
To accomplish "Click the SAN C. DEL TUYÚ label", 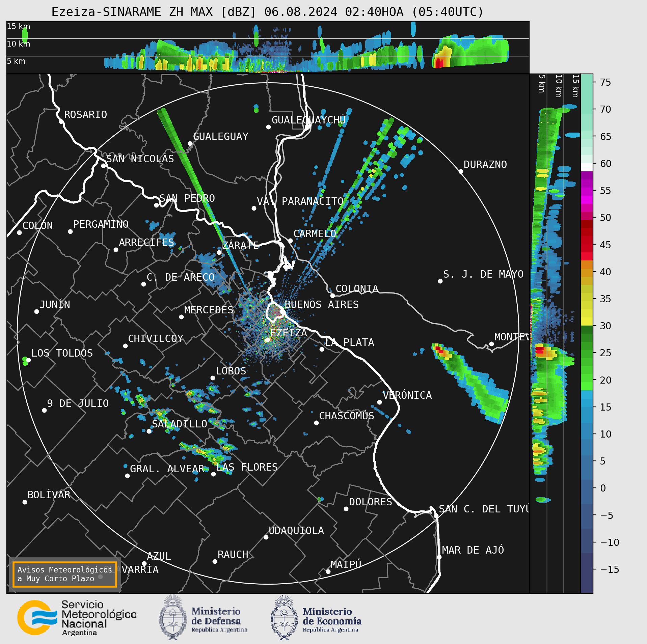I will [x=484, y=509].
